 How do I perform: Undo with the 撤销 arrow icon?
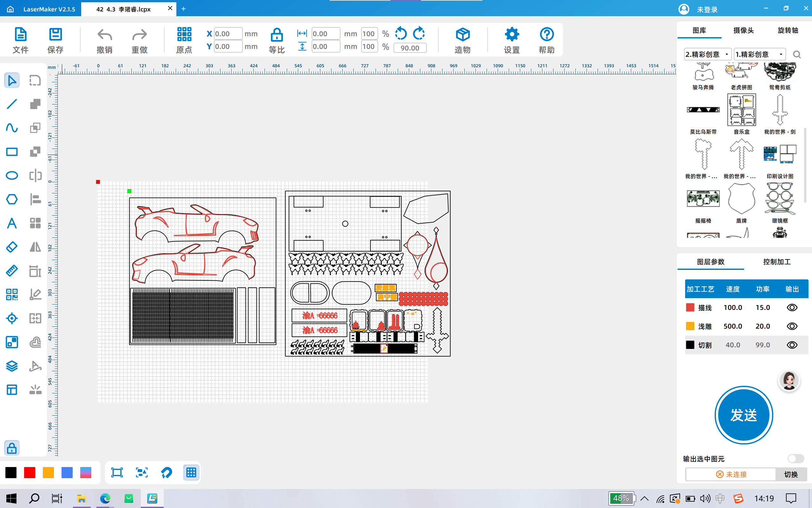(x=105, y=35)
